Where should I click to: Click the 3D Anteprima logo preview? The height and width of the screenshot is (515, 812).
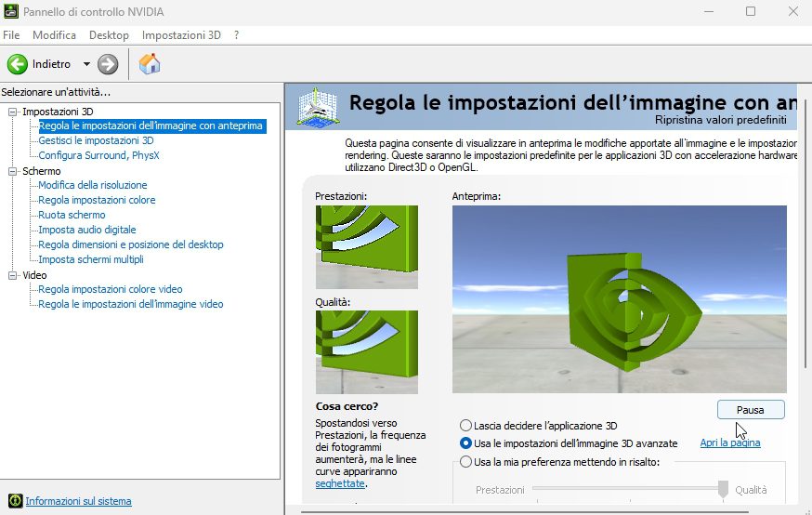pyautogui.click(x=620, y=299)
